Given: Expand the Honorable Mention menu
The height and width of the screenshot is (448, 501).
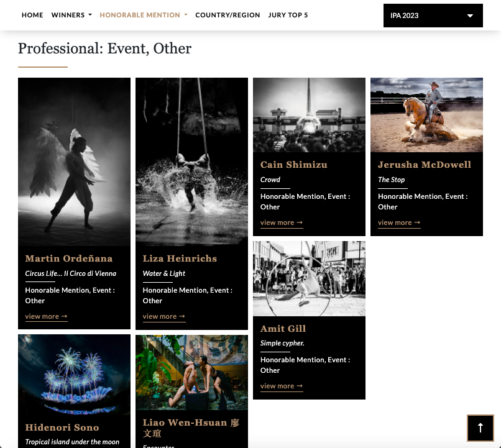Looking at the screenshot, I should (x=144, y=15).
